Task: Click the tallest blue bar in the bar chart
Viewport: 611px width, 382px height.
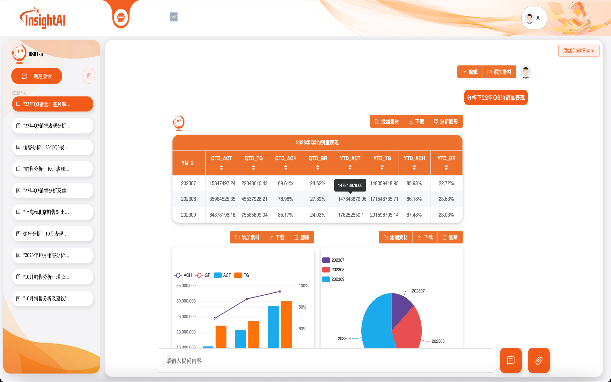Action: click(x=274, y=327)
